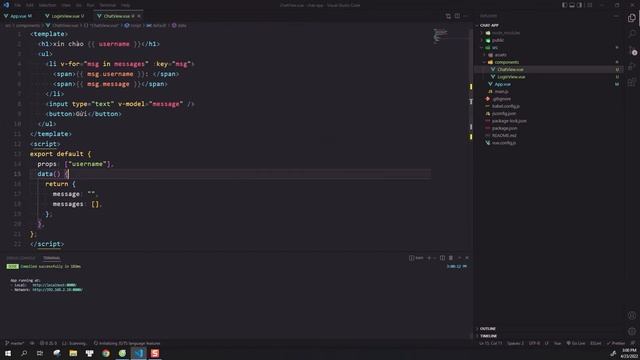Maximize the terminal panel size chevron
This screenshot has width=640, height=360.
[x=459, y=258]
